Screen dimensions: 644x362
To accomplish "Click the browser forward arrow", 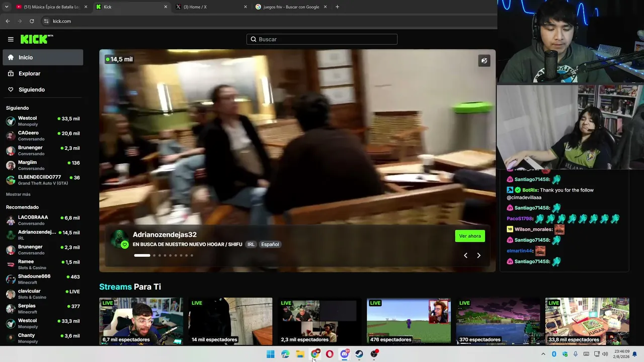I will tap(20, 21).
